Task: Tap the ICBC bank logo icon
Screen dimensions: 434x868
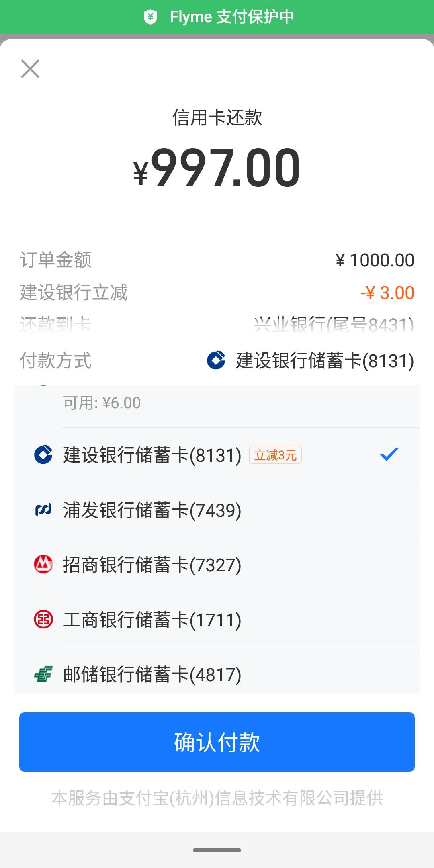Action: 43,619
